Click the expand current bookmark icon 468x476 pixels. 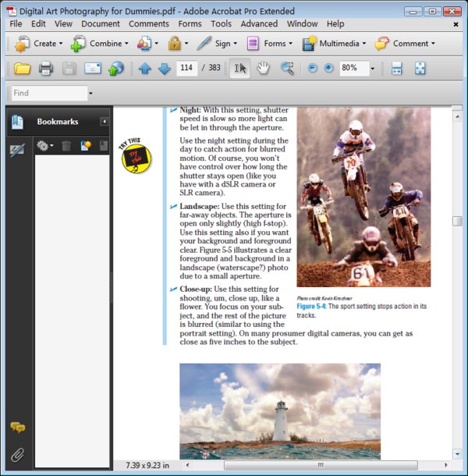pyautogui.click(x=104, y=146)
